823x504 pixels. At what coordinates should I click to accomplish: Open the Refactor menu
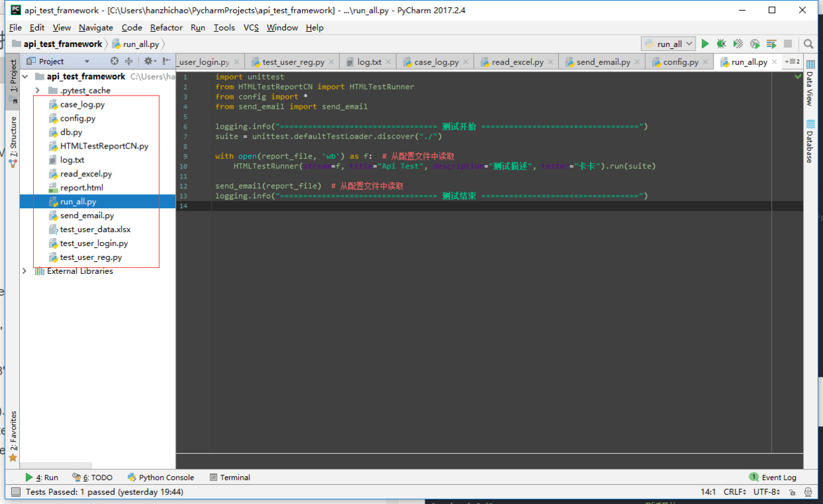166,27
